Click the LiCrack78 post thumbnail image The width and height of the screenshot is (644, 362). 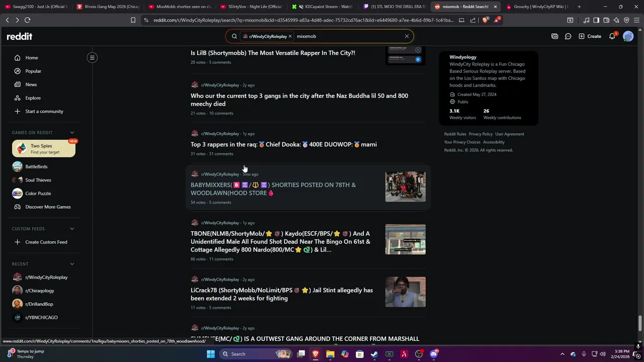click(x=406, y=292)
